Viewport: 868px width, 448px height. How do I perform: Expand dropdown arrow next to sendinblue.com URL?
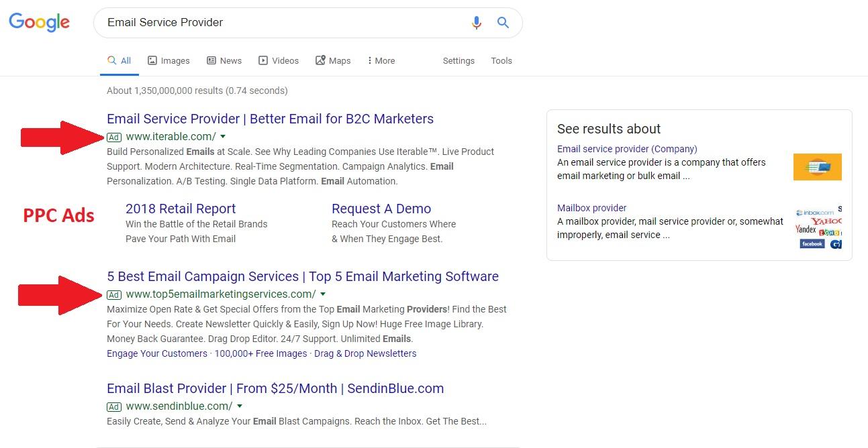[240, 406]
